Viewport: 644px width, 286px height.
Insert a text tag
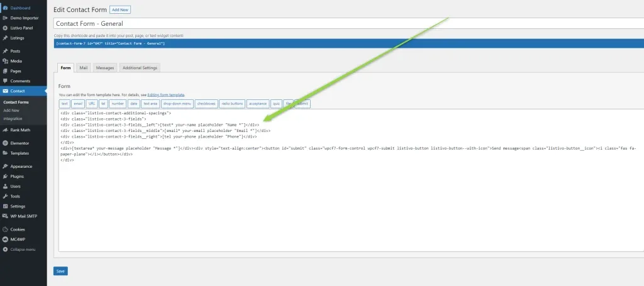point(65,104)
